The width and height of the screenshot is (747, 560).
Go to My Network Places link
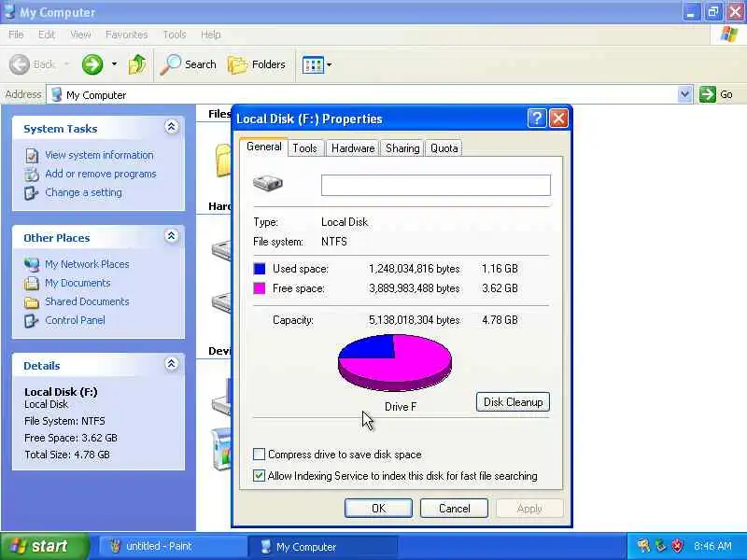(87, 264)
